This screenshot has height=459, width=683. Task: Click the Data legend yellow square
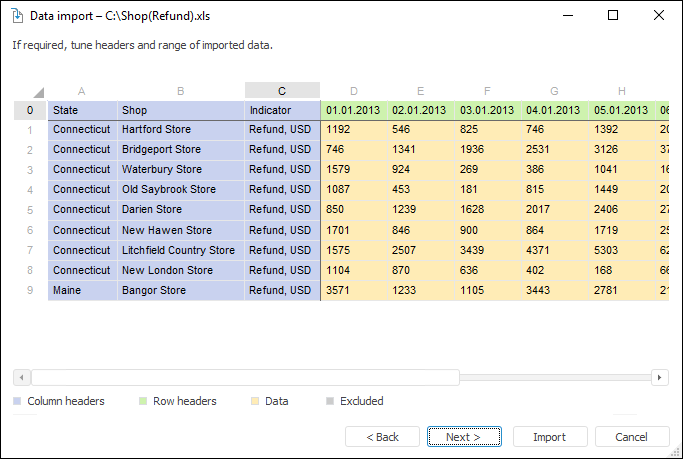click(255, 402)
